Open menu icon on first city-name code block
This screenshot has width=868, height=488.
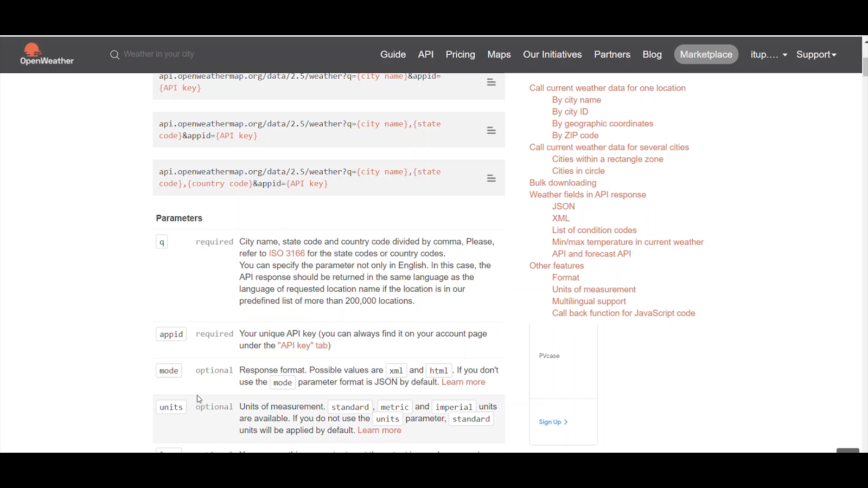click(x=492, y=82)
